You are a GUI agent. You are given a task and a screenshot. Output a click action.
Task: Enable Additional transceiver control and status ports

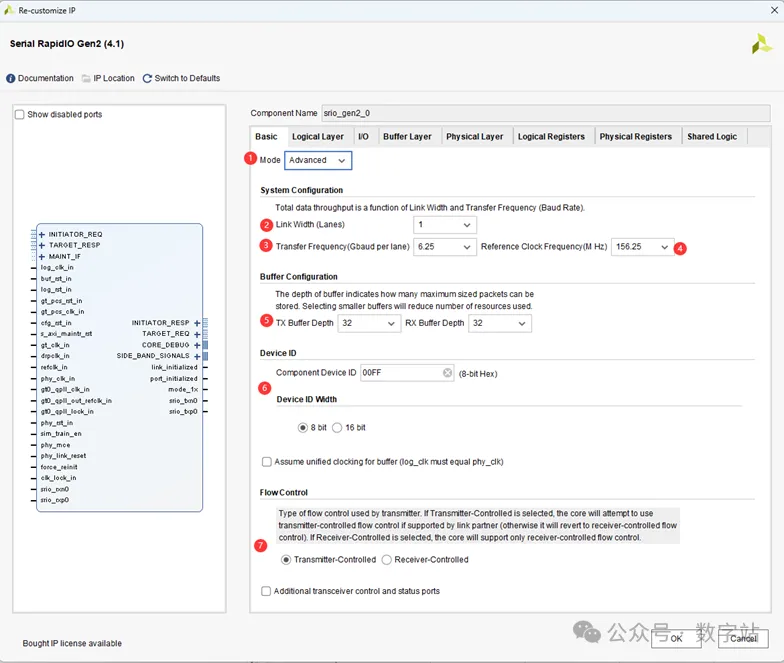(x=266, y=591)
